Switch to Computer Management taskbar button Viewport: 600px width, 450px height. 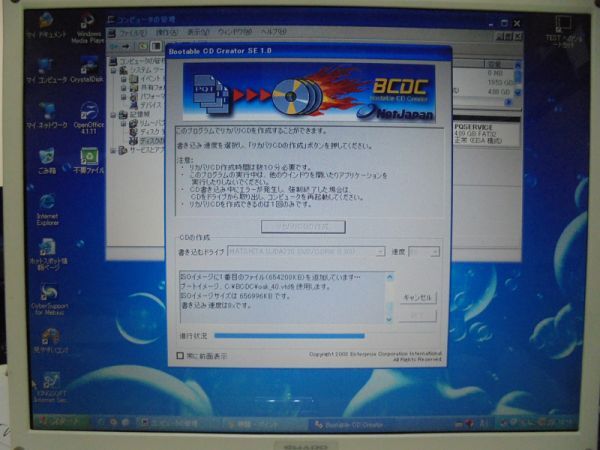tap(178, 423)
